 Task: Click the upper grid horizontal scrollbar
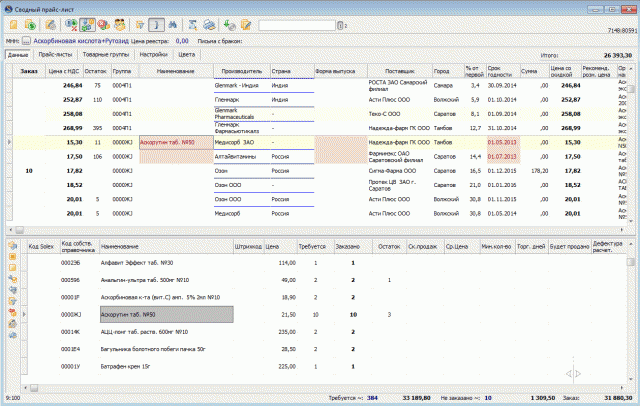319,230
